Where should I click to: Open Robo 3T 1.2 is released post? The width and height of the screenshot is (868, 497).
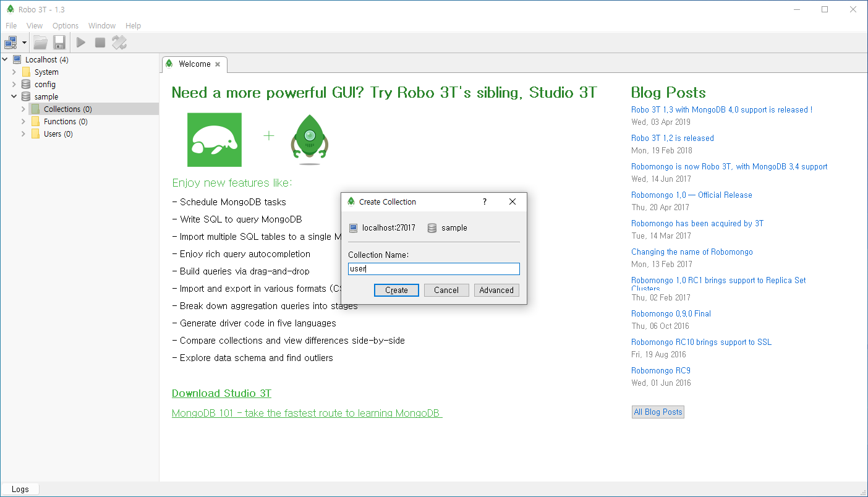(x=673, y=138)
